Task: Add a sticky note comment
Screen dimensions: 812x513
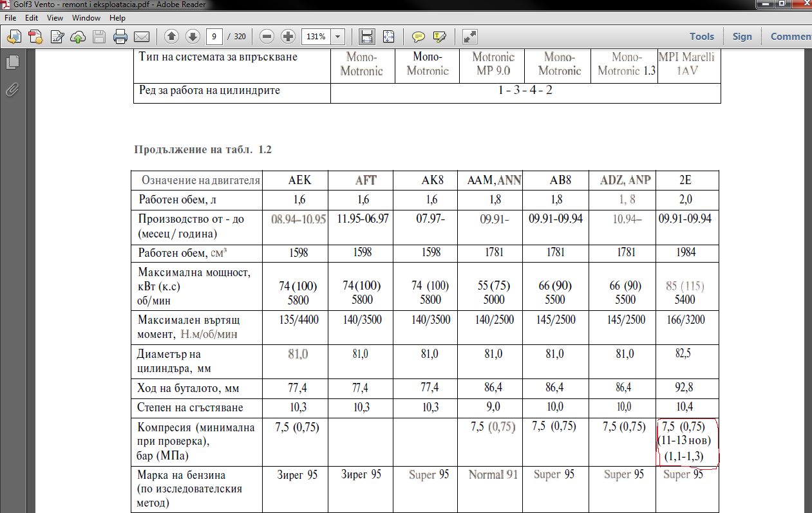Action: click(419, 37)
